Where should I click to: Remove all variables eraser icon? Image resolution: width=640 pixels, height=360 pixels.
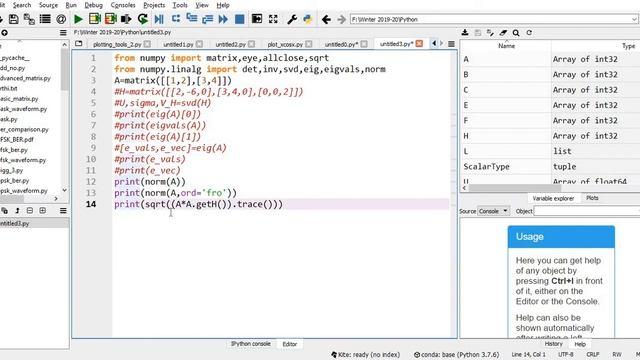[503, 33]
